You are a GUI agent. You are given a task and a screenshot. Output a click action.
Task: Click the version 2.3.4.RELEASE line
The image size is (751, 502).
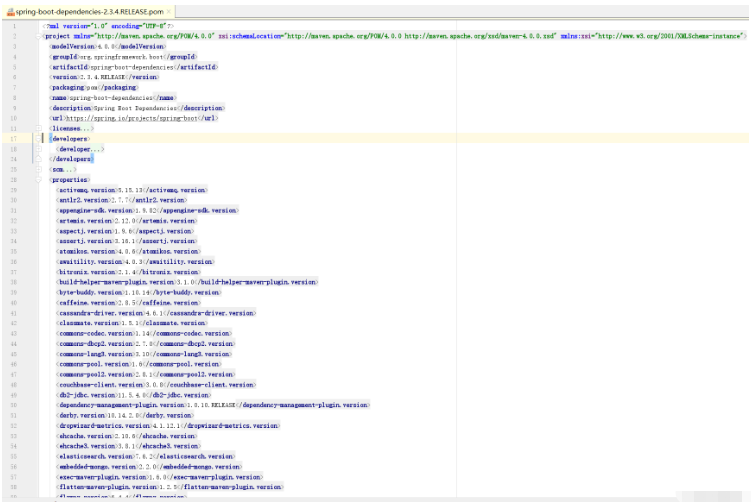pos(104,77)
